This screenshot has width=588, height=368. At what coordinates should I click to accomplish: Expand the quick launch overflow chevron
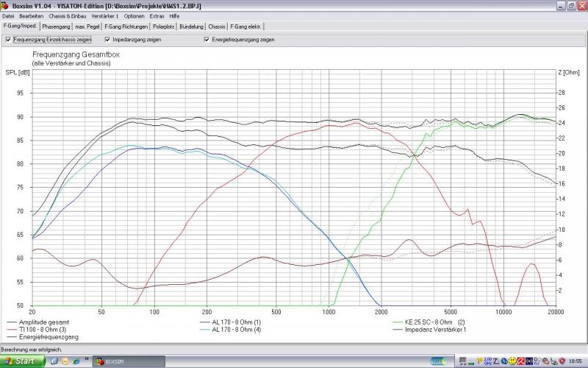[x=87, y=361]
